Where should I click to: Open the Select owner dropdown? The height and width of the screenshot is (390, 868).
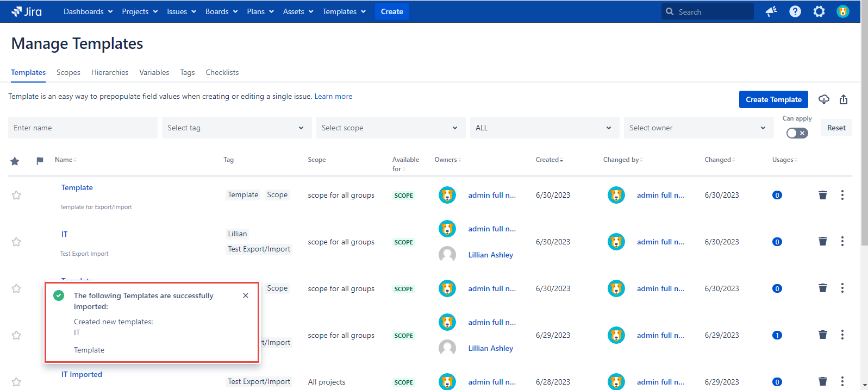(698, 128)
